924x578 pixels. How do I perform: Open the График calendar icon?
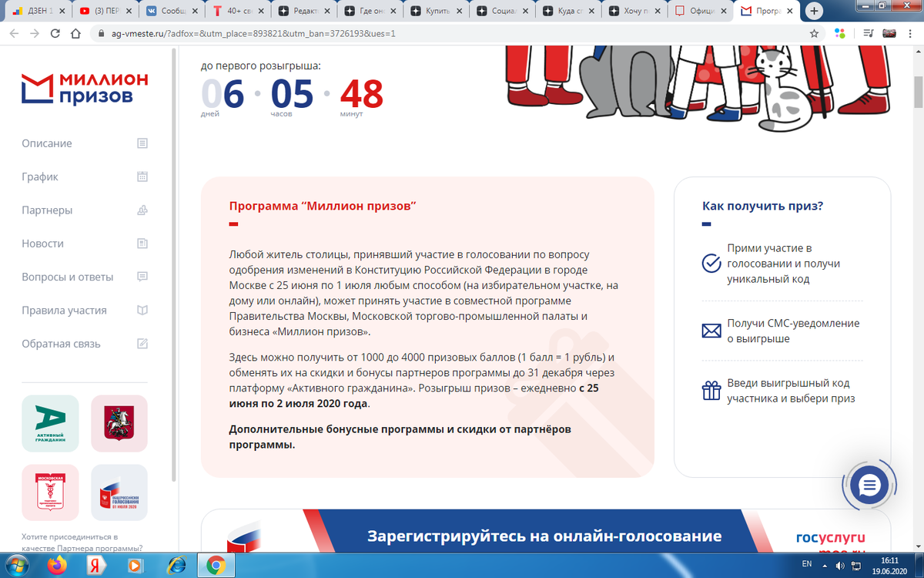(142, 176)
